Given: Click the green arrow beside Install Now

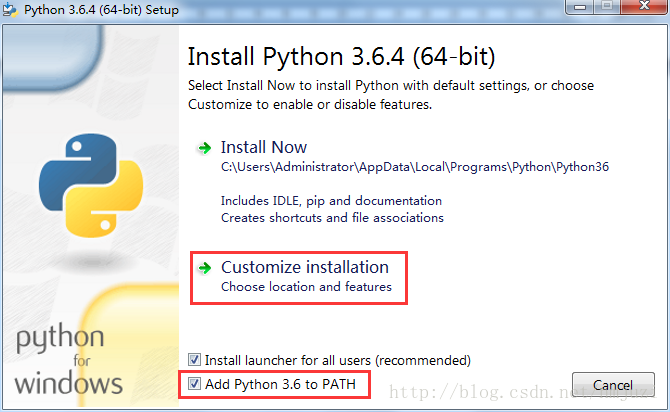Looking at the screenshot, I should [205, 148].
